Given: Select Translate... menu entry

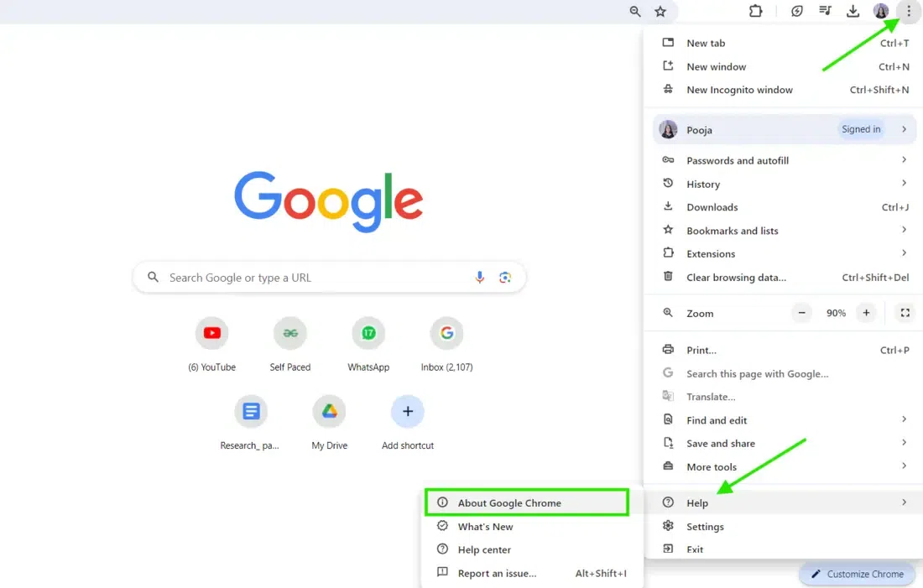Looking at the screenshot, I should coord(785,397).
